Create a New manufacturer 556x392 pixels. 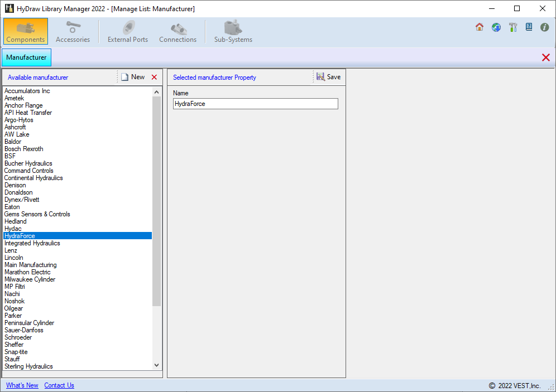click(x=133, y=77)
